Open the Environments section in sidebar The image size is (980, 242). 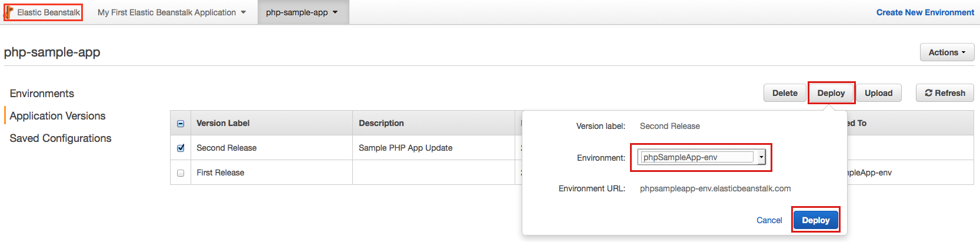42,94
